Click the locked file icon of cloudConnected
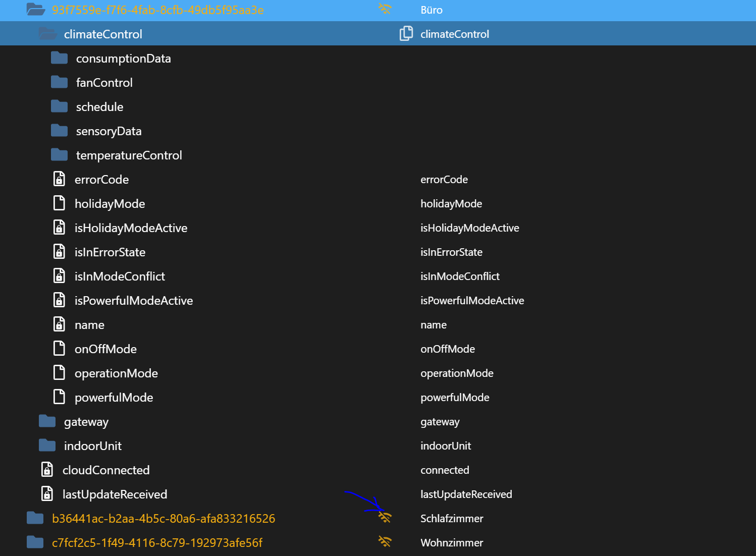Viewport: 756px width, 556px height. coord(47,469)
